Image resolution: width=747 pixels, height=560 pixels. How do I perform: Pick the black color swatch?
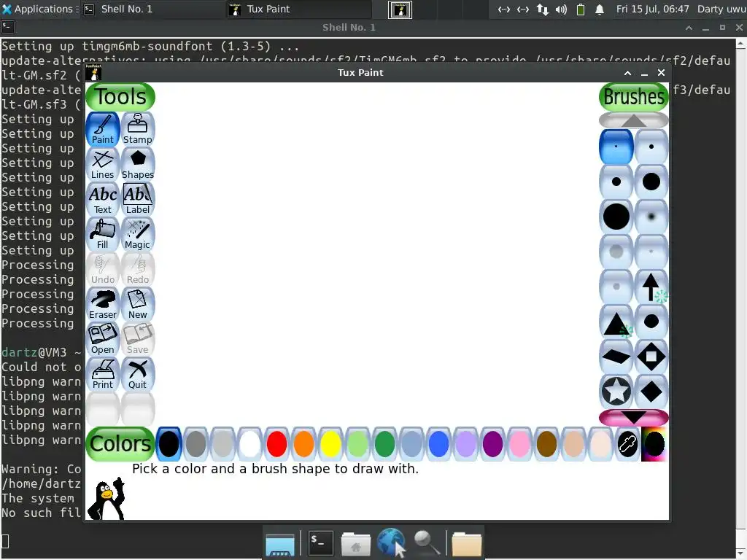click(x=169, y=444)
